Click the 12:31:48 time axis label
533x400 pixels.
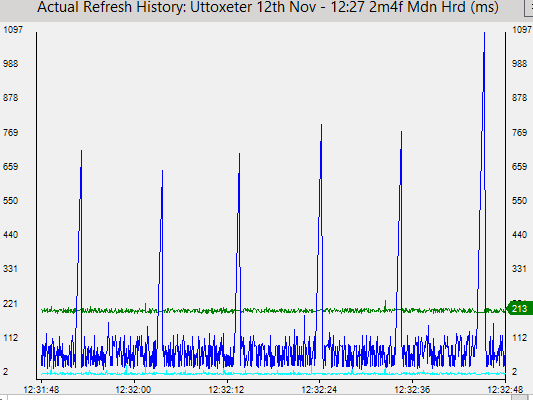click(x=41, y=390)
